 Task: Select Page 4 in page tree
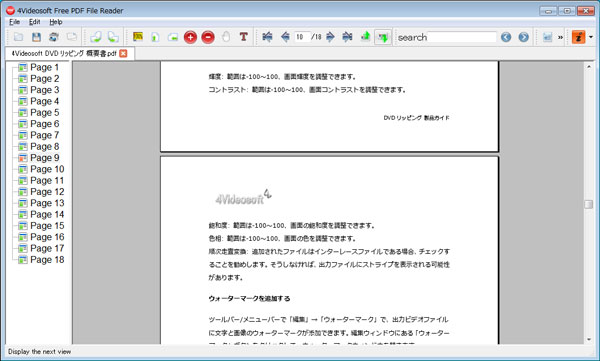tap(44, 101)
